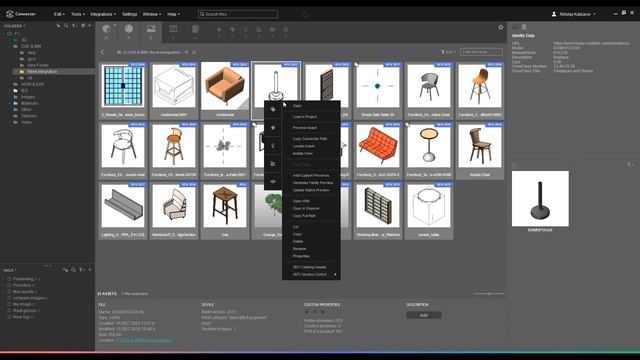Go back with breadcrumb arrow

pyautogui.click(x=102, y=52)
